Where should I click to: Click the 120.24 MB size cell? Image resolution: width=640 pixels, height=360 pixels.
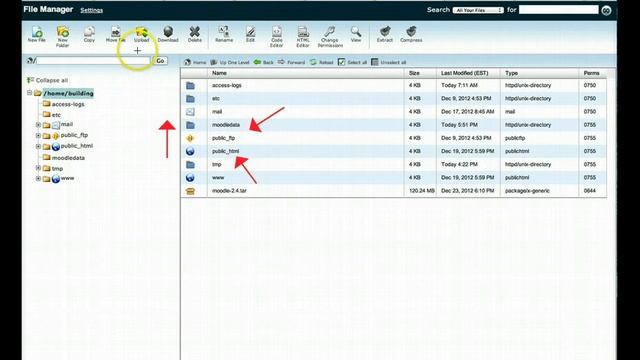pyautogui.click(x=421, y=191)
